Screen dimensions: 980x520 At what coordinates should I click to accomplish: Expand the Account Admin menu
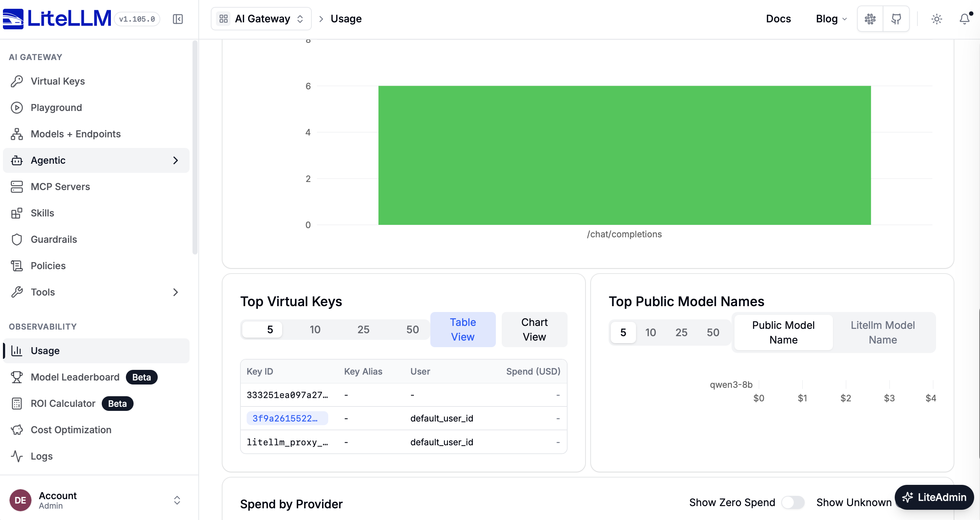pyautogui.click(x=99, y=500)
